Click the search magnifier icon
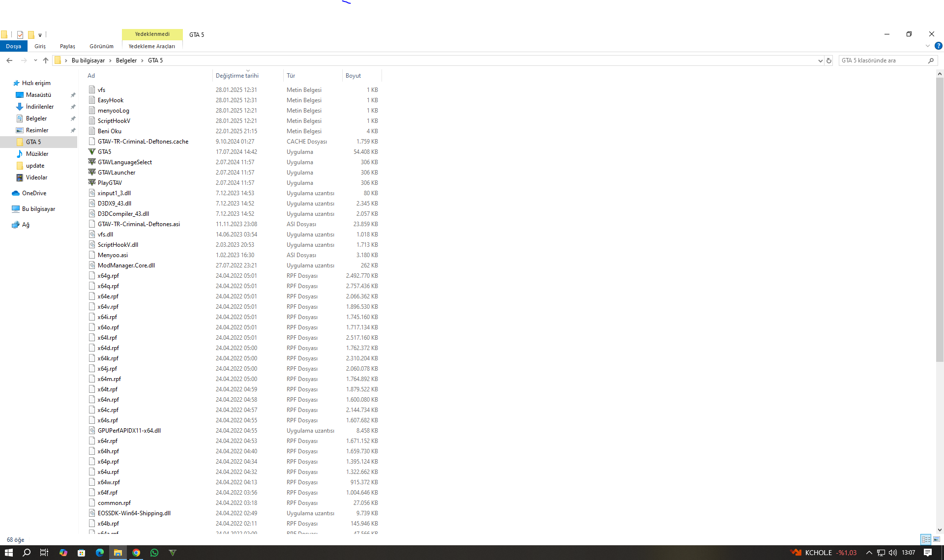The height and width of the screenshot is (560, 944). click(931, 60)
